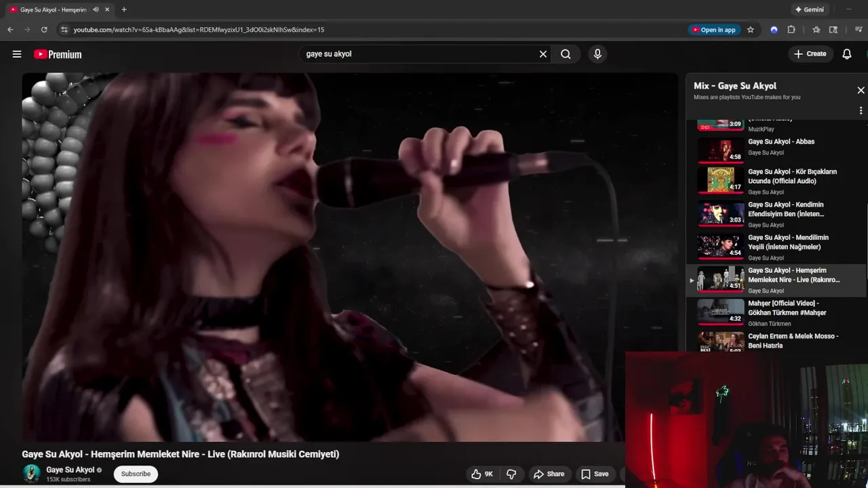This screenshot has height=488, width=868.
Task: Open Kendimin Efendisiyim Ben thumbnail 3:03
Action: (x=721, y=213)
